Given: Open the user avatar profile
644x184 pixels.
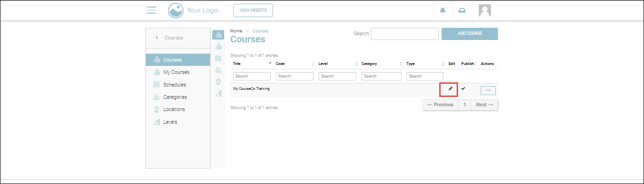Looking at the screenshot, I should pos(485,10).
